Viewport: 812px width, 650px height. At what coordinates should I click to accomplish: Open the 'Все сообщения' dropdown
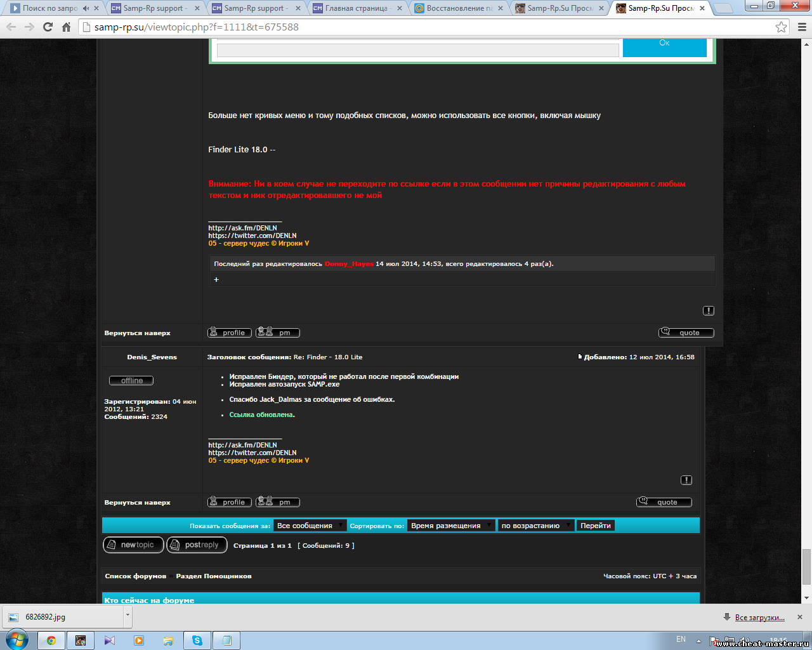pyautogui.click(x=310, y=526)
